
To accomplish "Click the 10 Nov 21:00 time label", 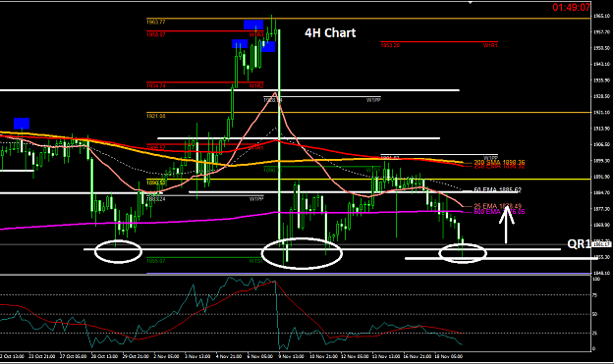I will click(x=323, y=356).
